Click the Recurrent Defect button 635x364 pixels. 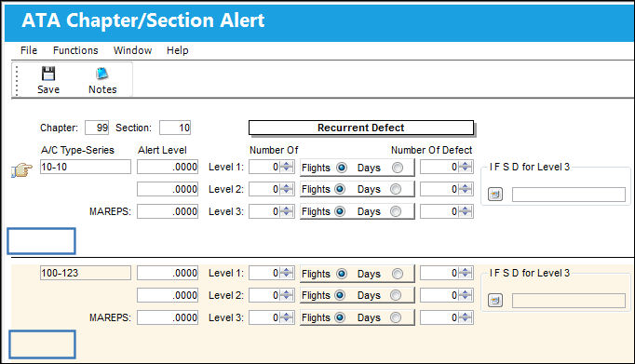361,128
